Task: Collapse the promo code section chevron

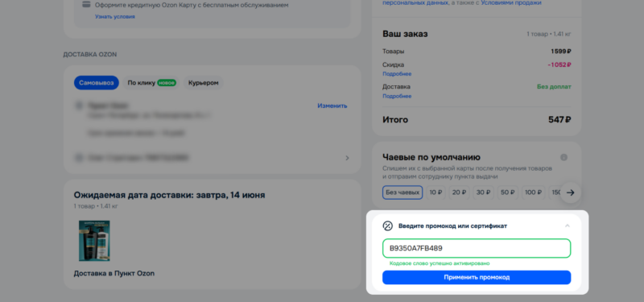Action: point(568,225)
